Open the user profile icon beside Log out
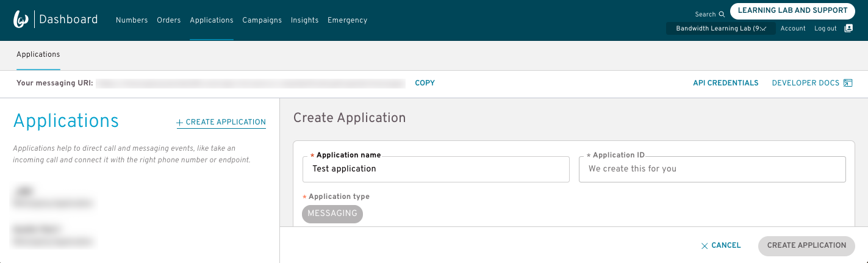868x263 pixels. pyautogui.click(x=848, y=29)
